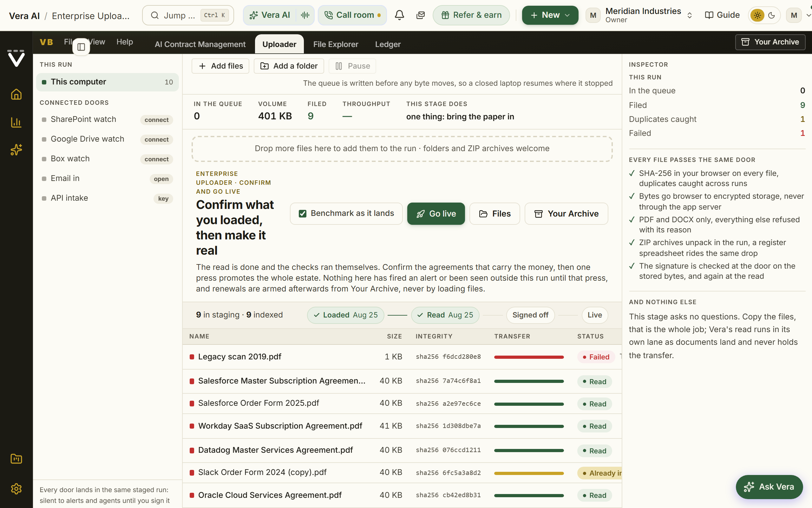Open the bar chart analytics icon

(x=16, y=122)
